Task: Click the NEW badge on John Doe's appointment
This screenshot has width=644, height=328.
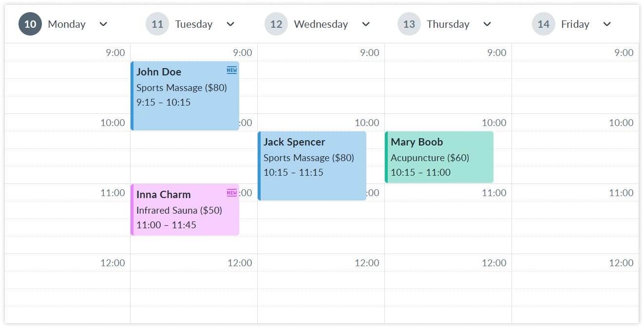Action: 232,70
